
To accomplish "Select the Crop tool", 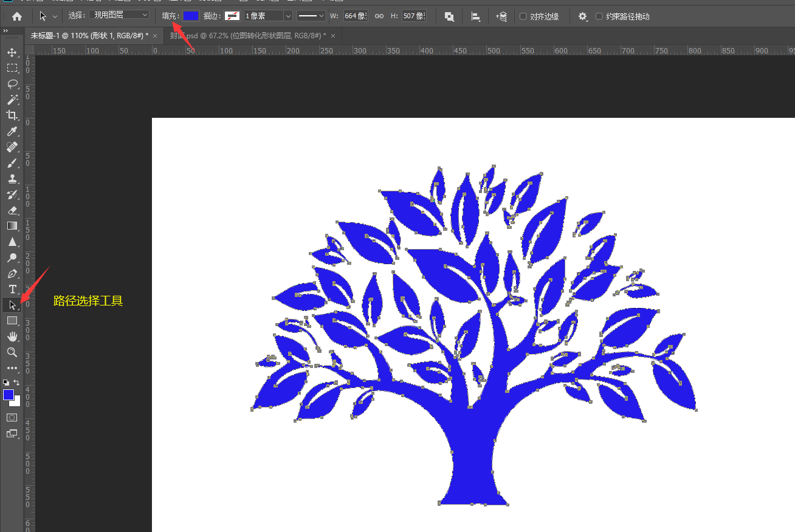I will point(12,115).
